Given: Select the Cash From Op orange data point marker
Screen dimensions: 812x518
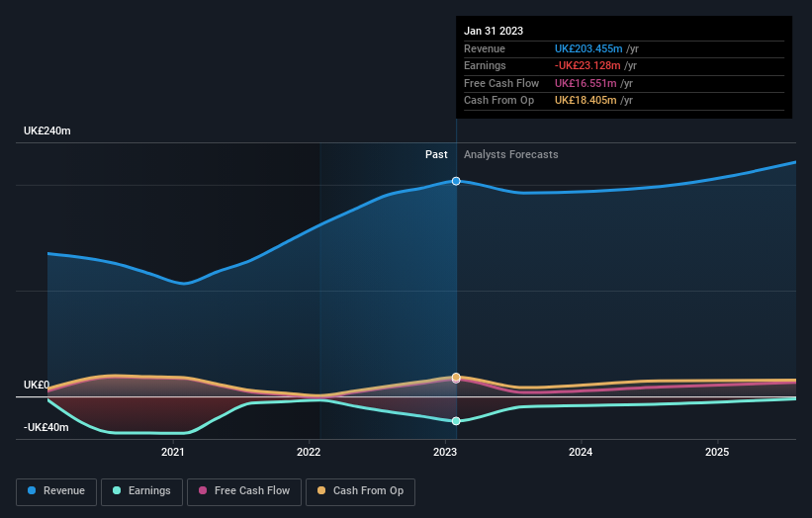Looking at the screenshot, I should pyautogui.click(x=456, y=377).
